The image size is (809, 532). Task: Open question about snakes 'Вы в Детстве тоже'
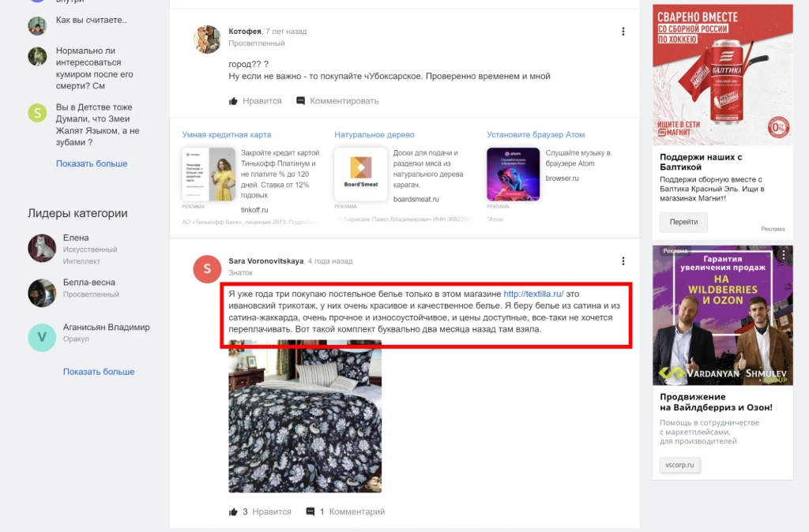pos(97,125)
